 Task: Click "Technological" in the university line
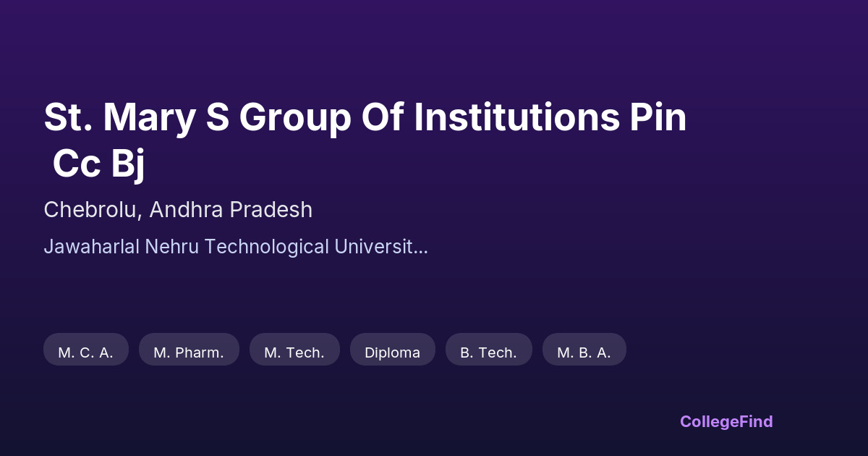point(267,247)
